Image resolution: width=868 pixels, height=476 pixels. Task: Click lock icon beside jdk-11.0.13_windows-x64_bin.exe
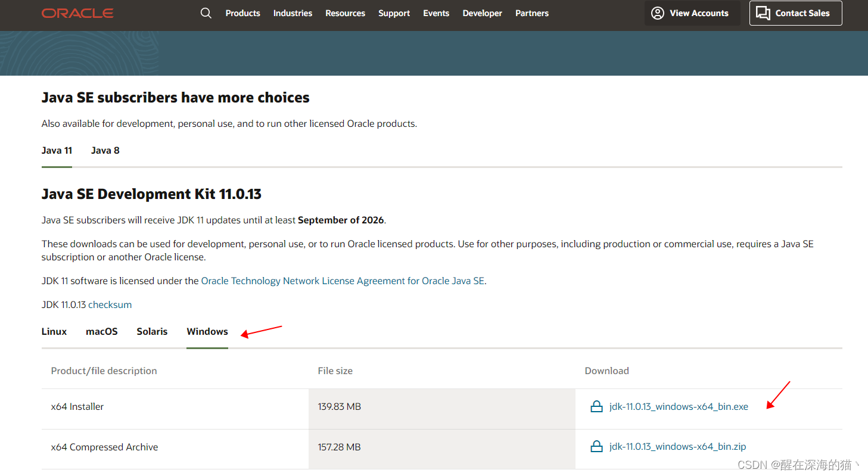(596, 407)
